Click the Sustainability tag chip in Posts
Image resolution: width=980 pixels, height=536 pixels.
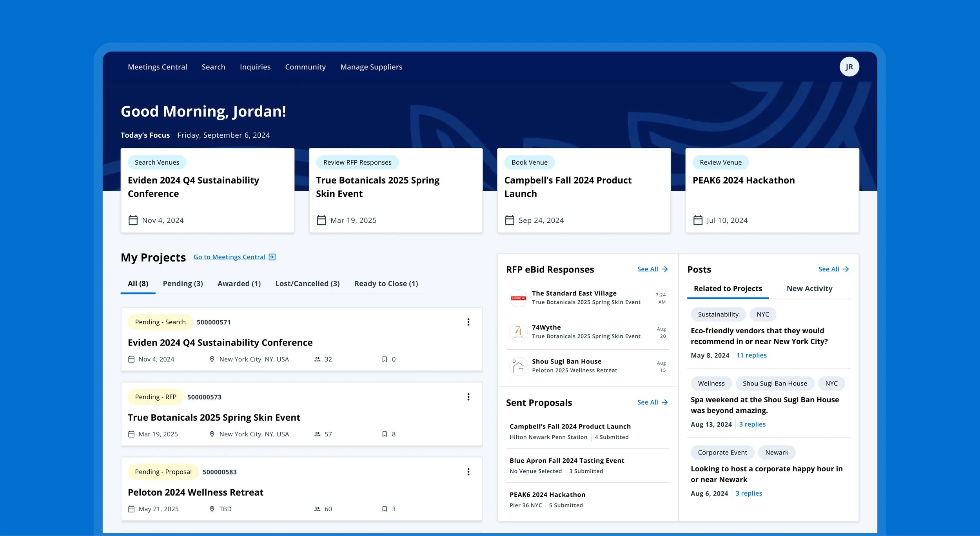pos(718,314)
